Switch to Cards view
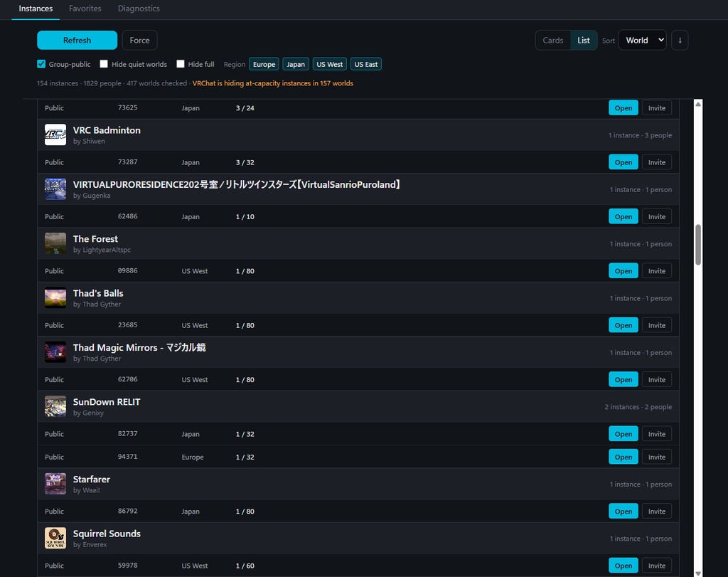Viewport: 728px width, 577px height. tap(553, 41)
